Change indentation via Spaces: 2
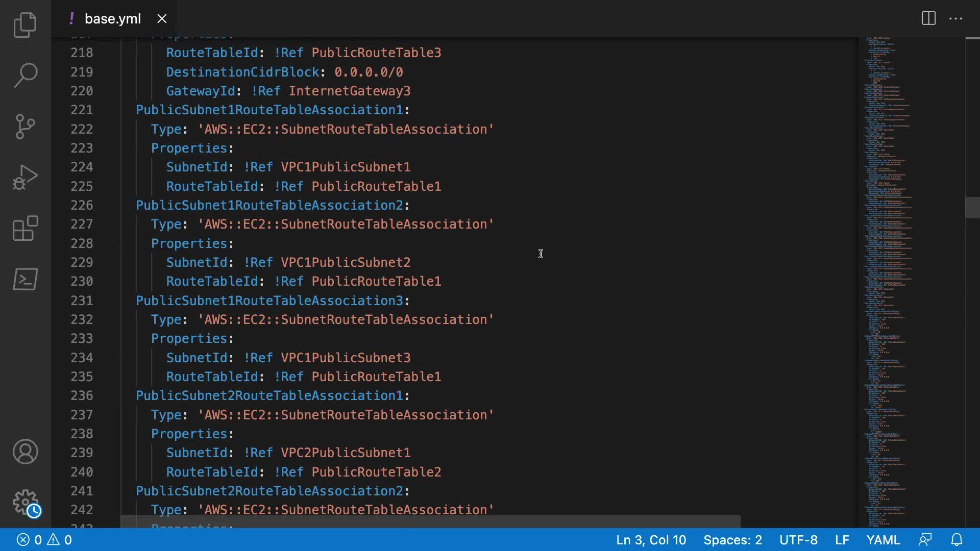980x551 pixels. 732,540
